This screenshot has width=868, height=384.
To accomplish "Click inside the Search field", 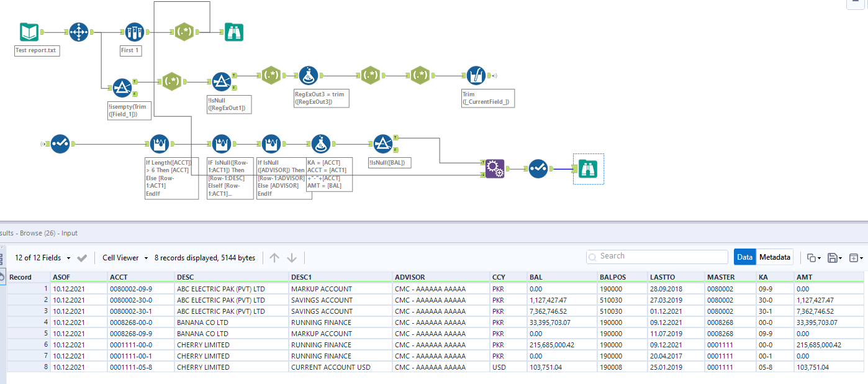I will 656,256.
